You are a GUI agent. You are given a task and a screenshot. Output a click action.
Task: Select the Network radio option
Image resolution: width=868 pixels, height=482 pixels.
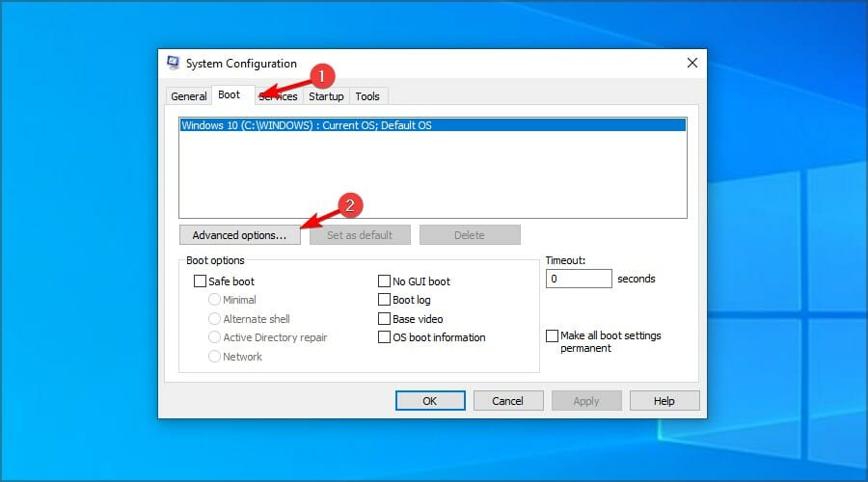click(x=214, y=357)
